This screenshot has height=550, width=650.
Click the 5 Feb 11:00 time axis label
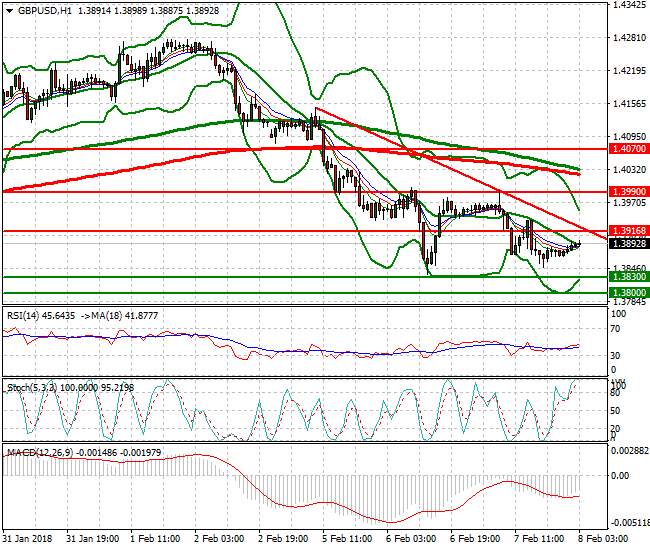tap(347, 539)
